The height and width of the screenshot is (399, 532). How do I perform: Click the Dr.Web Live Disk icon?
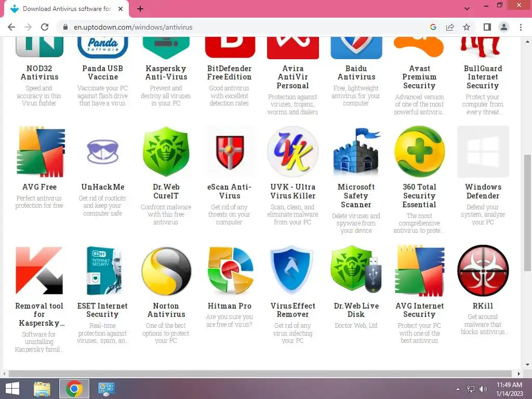coord(356,270)
